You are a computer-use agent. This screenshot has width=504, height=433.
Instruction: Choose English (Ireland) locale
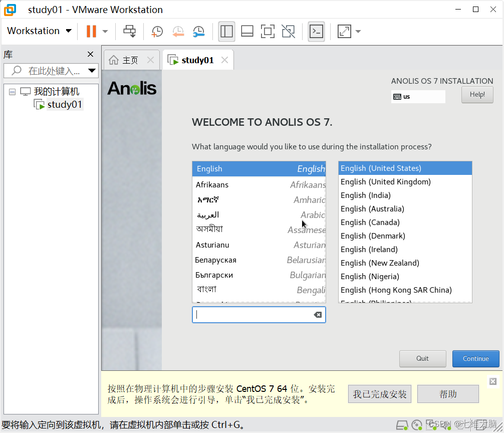405,249
